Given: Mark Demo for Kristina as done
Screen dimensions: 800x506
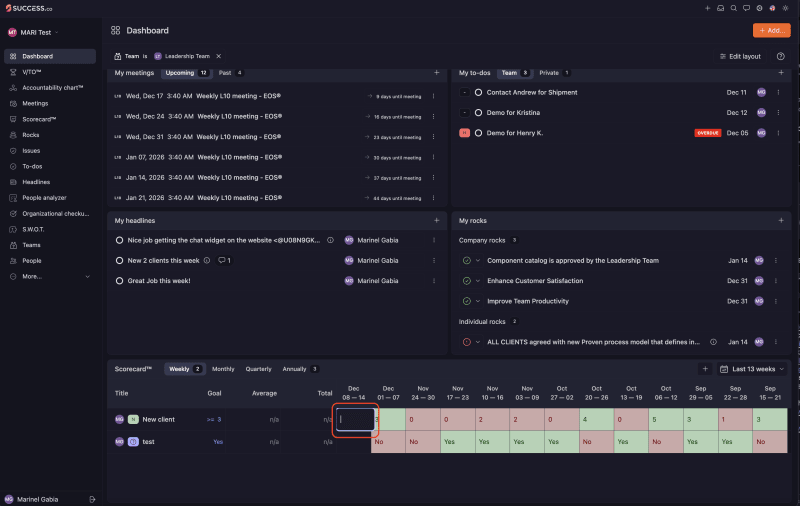Looking at the screenshot, I should [478, 113].
